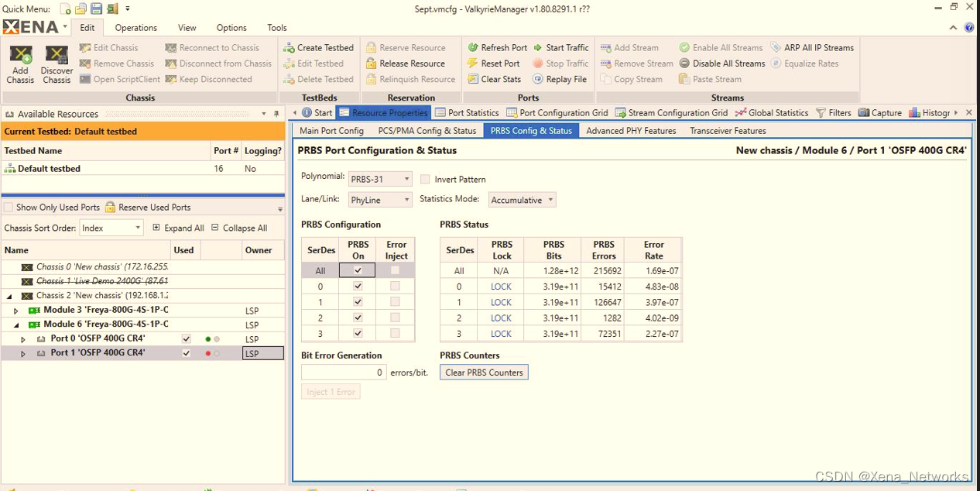Toggle PRBS On for SerDes 0
This screenshot has width=980, height=491.
coord(358,286)
